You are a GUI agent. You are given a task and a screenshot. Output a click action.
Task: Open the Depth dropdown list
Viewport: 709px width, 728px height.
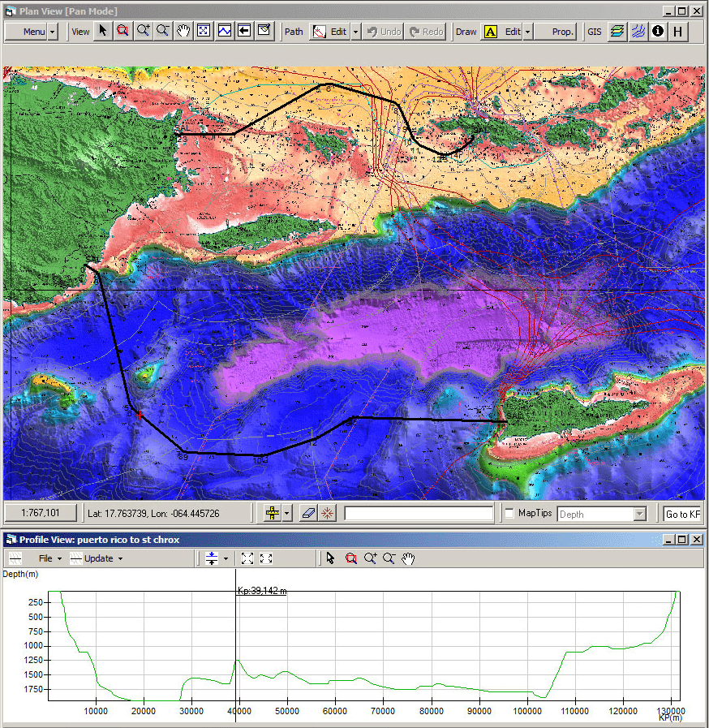[639, 514]
